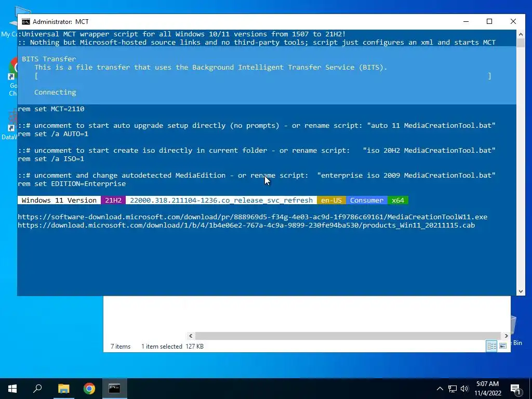This screenshot has width=532, height=399.
Task: Open the volume speaker tray icon
Action: 464,389
